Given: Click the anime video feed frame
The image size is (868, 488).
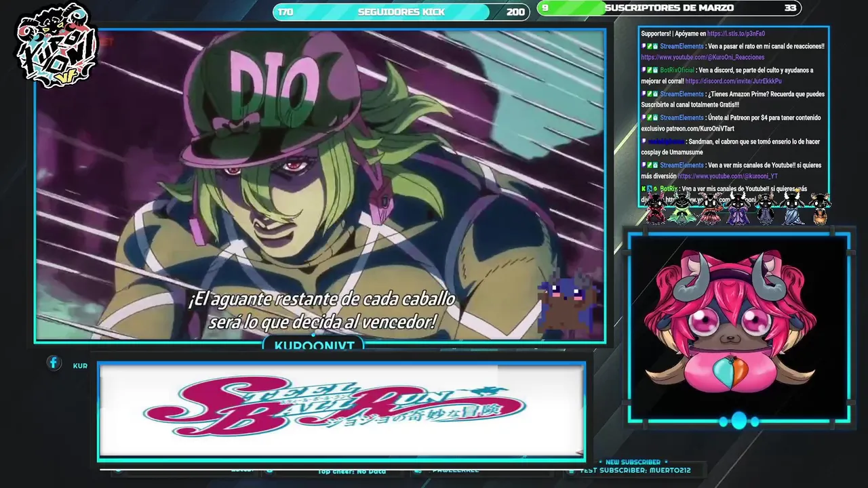Looking at the screenshot, I should tap(320, 185).
